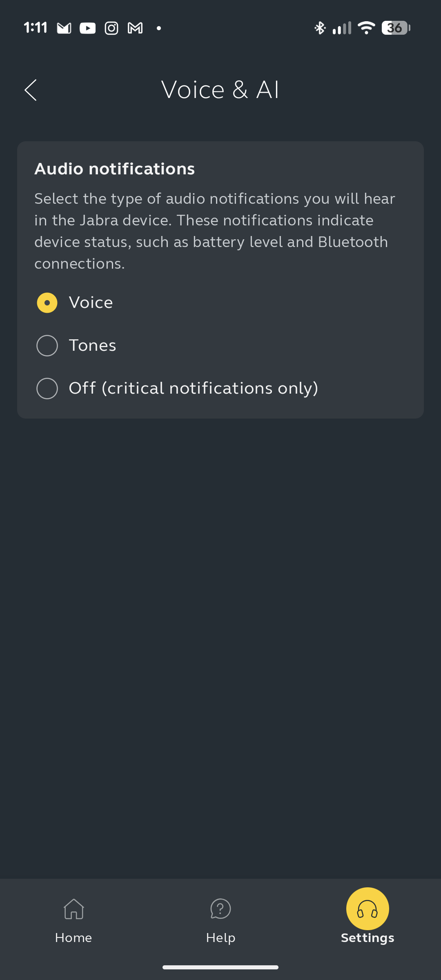Tap the battery level indicator

point(395,28)
